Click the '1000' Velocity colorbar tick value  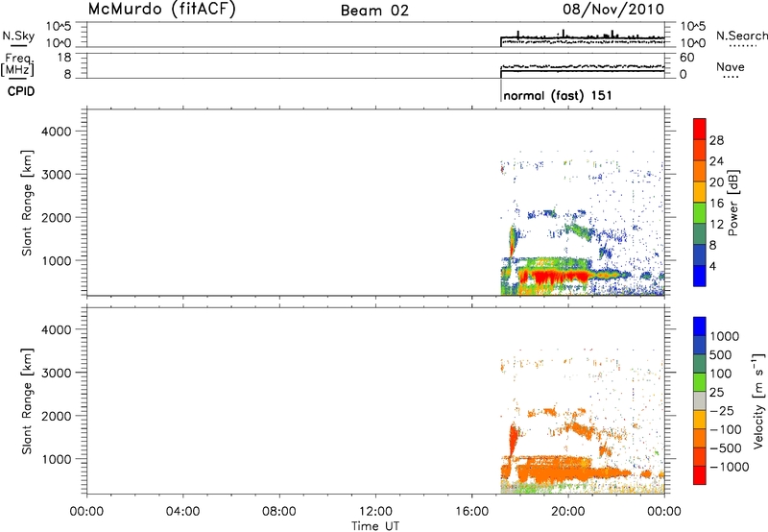[724, 336]
